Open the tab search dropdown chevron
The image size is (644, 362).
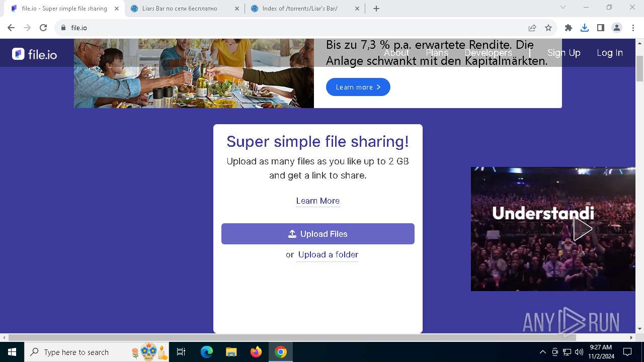point(563,7)
